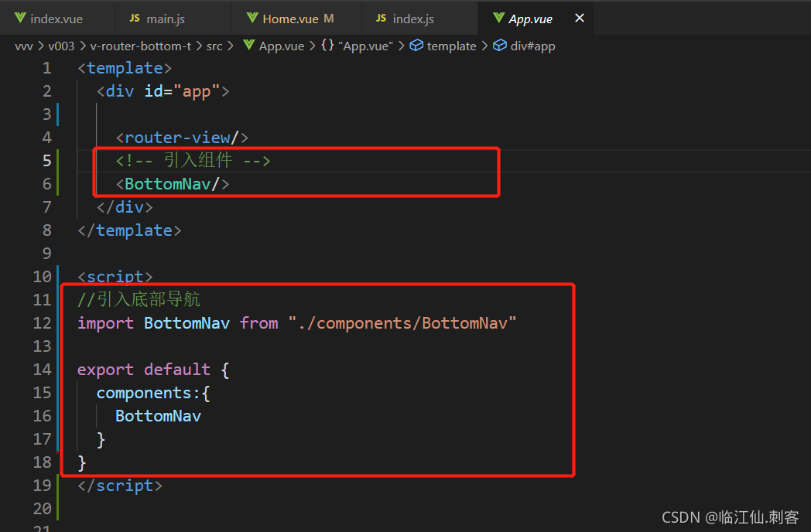Image resolution: width=811 pixels, height=532 pixels.
Task: Click line number 1 in gutter
Action: [x=47, y=68]
